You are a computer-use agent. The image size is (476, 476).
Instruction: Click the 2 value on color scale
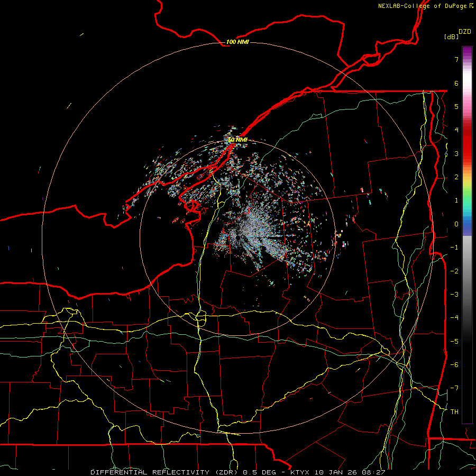coord(456,177)
